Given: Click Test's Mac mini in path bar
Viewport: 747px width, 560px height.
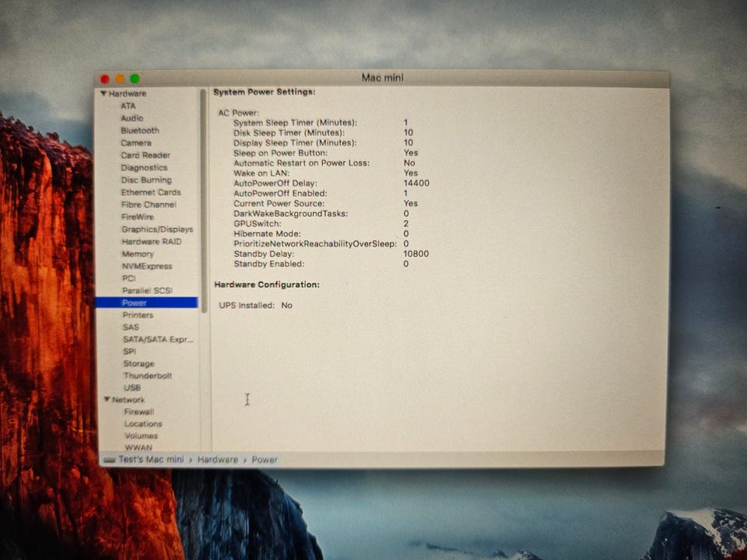Looking at the screenshot, I should 151,460.
